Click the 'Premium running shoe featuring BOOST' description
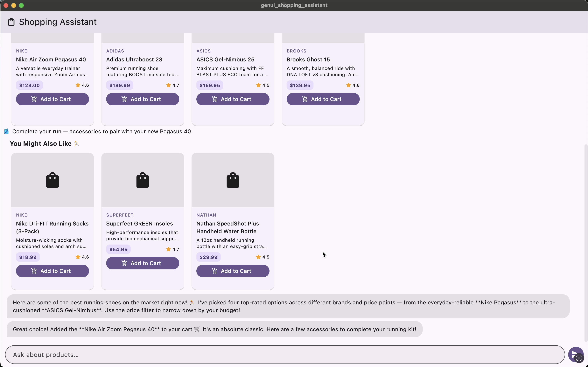This screenshot has width=588, height=367. tap(142, 72)
